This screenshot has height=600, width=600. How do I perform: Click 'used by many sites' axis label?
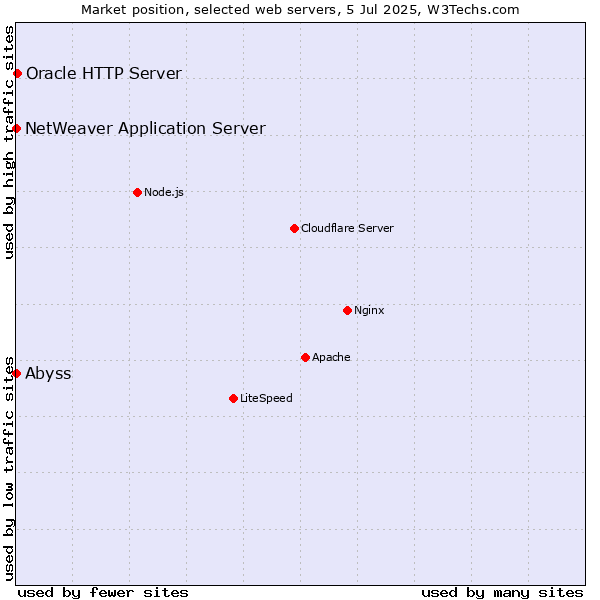pos(502,593)
